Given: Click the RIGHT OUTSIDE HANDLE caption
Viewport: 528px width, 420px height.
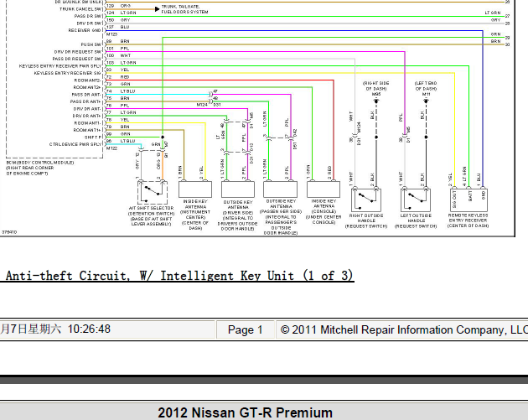Looking at the screenshot, I should tap(366, 220).
